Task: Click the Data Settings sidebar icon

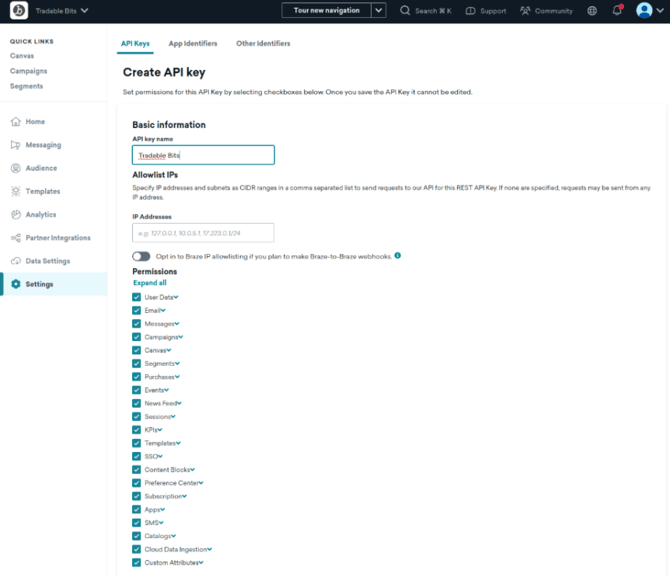Action: tap(16, 261)
